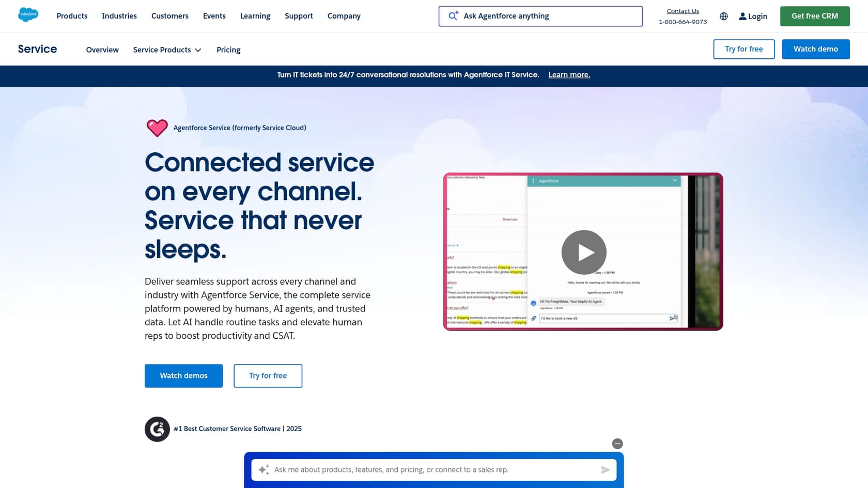
Task: Open the Products menu
Action: (72, 16)
